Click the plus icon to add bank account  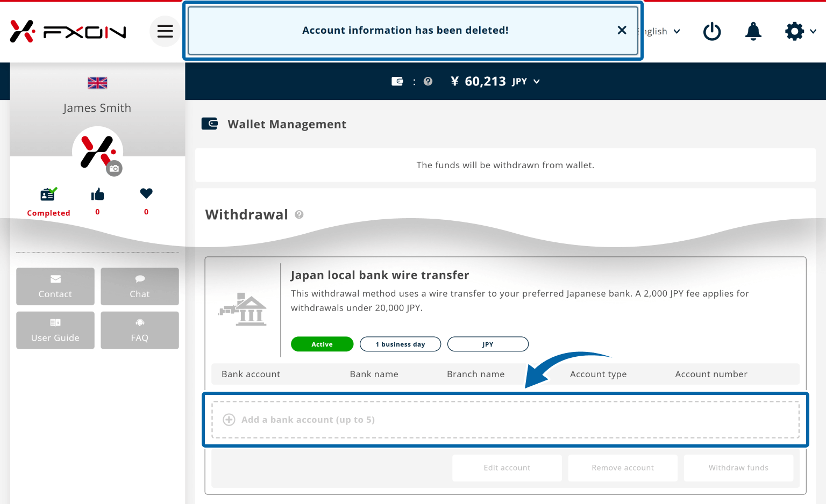(x=229, y=420)
